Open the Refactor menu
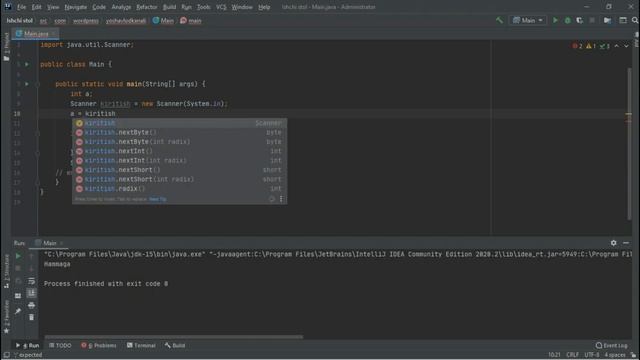This screenshot has height=360, width=640. click(147, 7)
